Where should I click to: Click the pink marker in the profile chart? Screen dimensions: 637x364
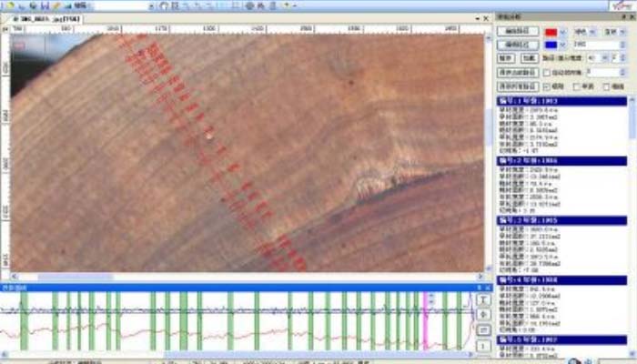tap(425, 318)
